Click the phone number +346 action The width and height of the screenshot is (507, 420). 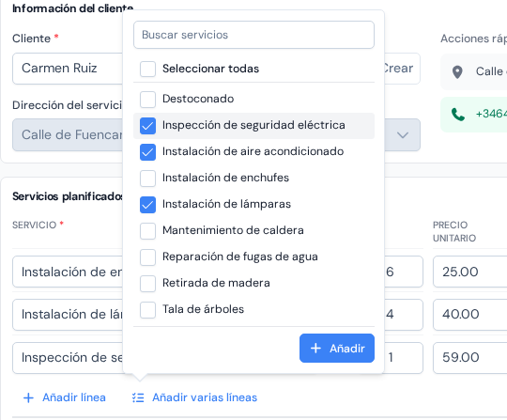[x=474, y=115]
